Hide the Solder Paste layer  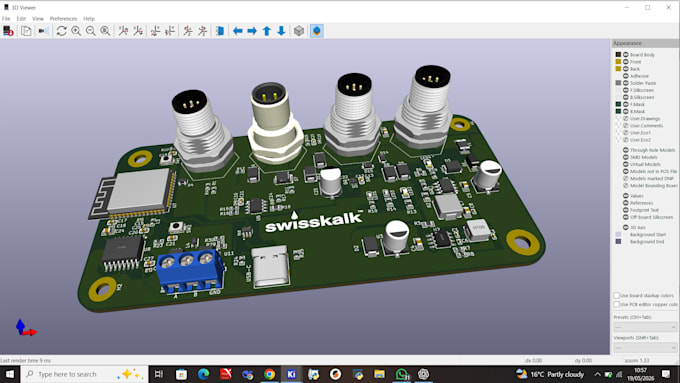point(626,83)
